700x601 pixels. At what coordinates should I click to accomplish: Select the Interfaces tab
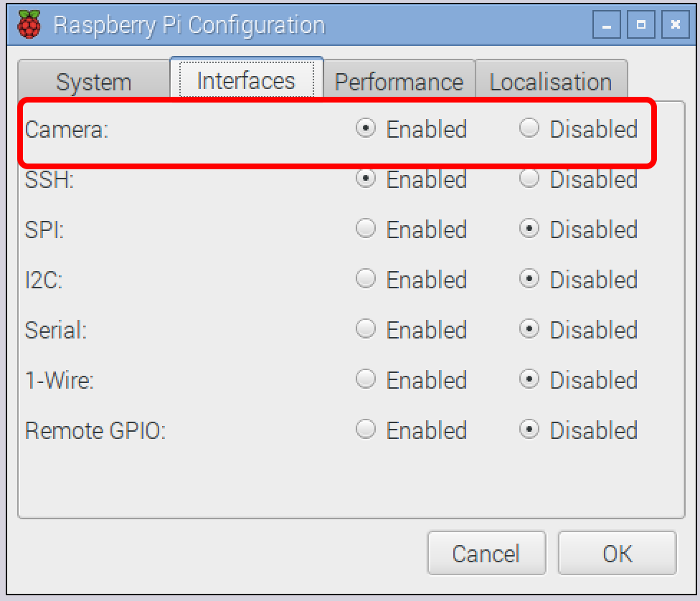(246, 80)
